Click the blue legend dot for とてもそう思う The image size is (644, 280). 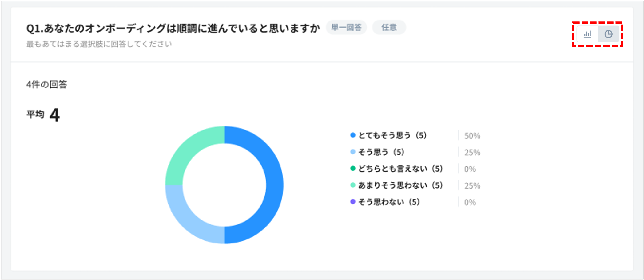tap(352, 135)
